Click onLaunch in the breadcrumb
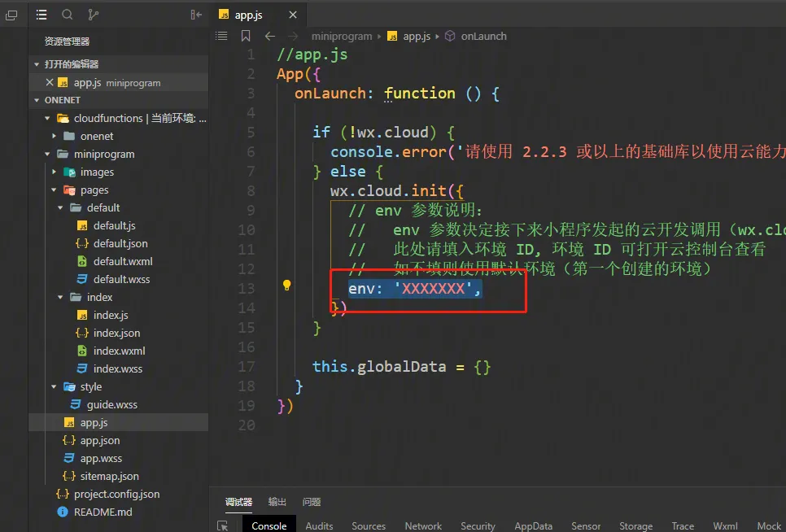This screenshot has height=532, width=786. pyautogui.click(x=483, y=36)
